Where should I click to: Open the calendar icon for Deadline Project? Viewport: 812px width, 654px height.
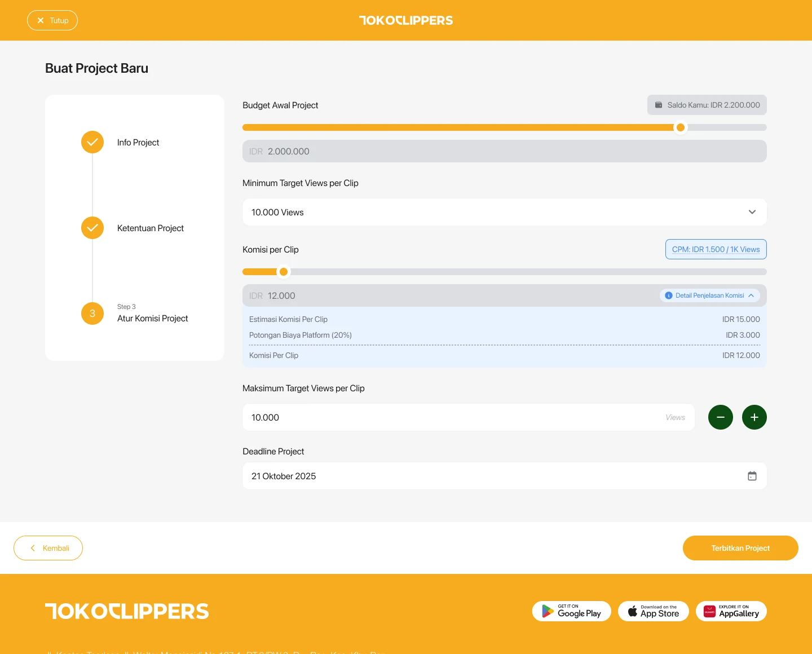click(x=752, y=476)
